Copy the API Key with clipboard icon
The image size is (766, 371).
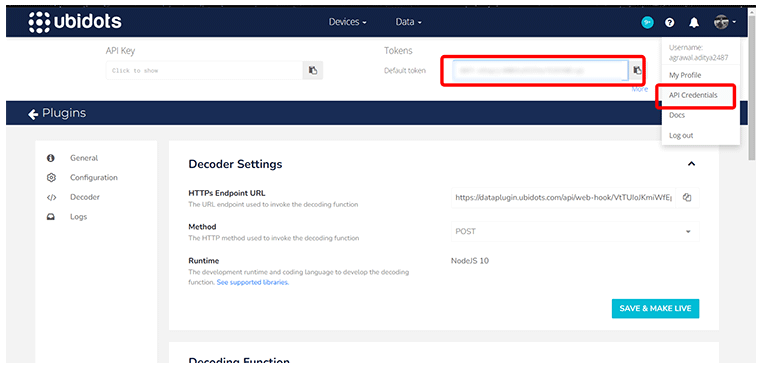point(313,70)
